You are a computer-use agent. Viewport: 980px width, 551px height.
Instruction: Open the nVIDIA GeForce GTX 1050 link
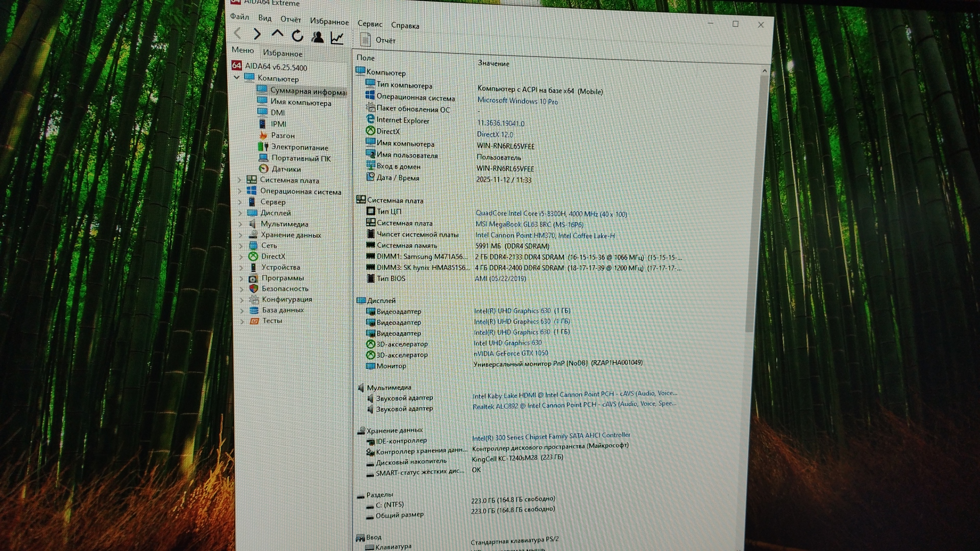pos(510,353)
